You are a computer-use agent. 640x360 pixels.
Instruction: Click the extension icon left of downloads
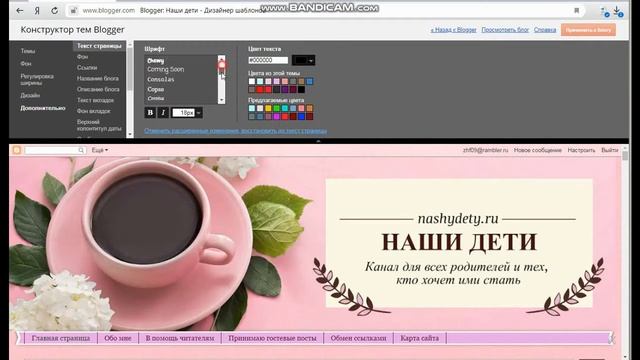pyautogui.click(x=605, y=12)
